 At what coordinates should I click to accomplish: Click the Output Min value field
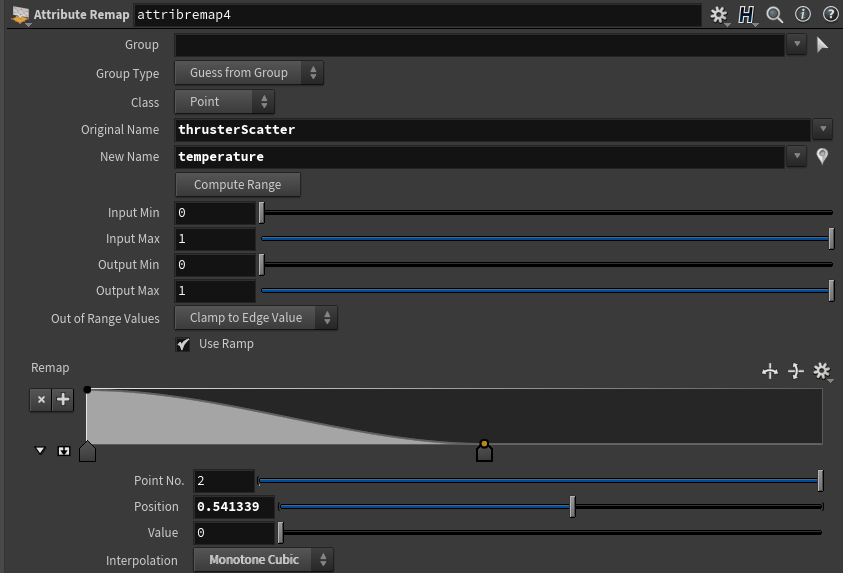coord(215,264)
